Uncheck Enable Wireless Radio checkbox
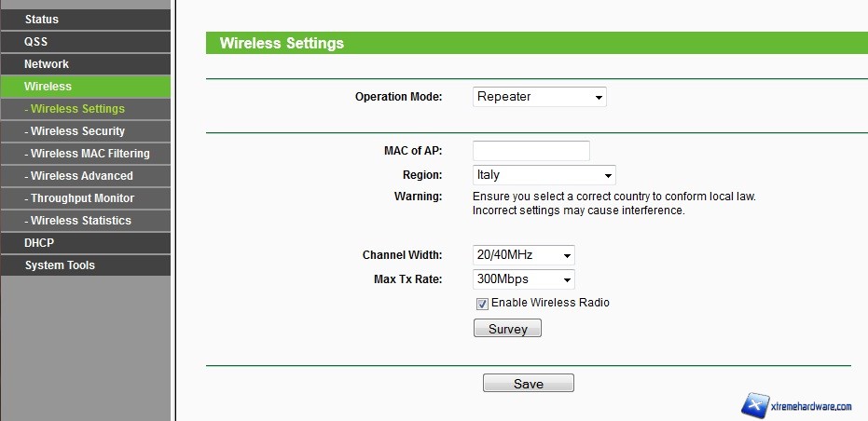 click(482, 304)
